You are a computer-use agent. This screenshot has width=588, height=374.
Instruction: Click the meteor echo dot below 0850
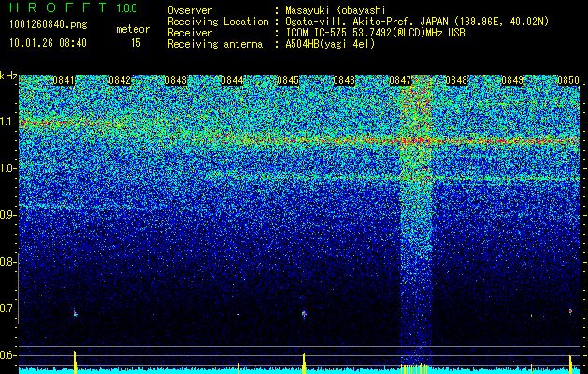pyautogui.click(x=570, y=311)
